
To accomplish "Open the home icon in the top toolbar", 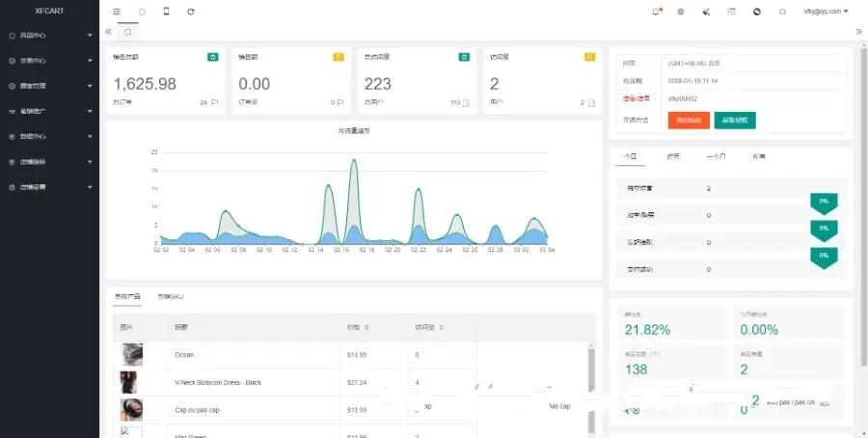I will coord(142,12).
